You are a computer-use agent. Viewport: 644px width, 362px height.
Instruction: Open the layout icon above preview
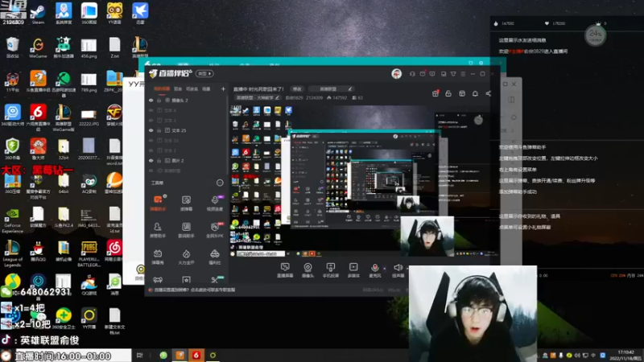pyautogui.click(x=462, y=93)
